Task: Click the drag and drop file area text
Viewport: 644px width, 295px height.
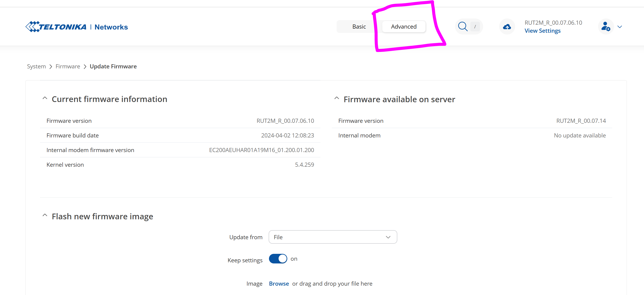Action: click(x=332, y=284)
